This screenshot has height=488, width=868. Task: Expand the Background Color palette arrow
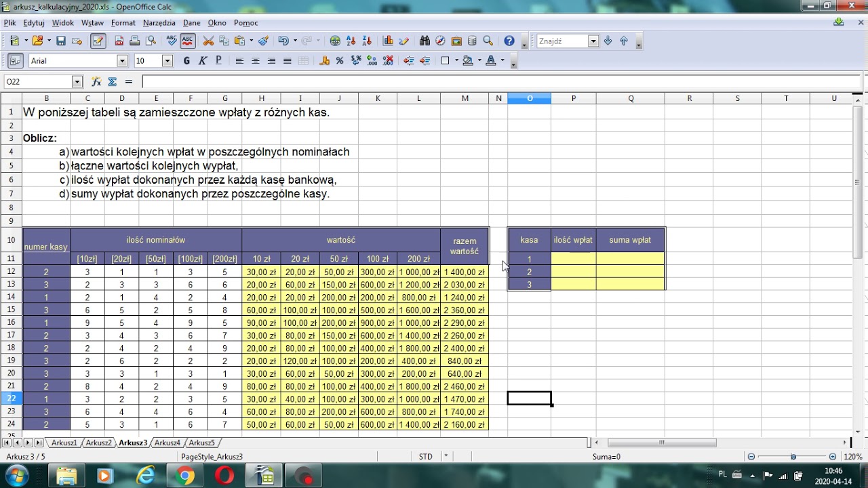(479, 60)
